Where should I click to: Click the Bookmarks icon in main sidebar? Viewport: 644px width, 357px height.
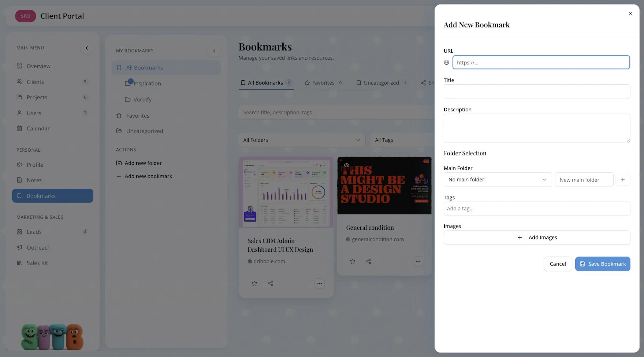pyautogui.click(x=19, y=196)
